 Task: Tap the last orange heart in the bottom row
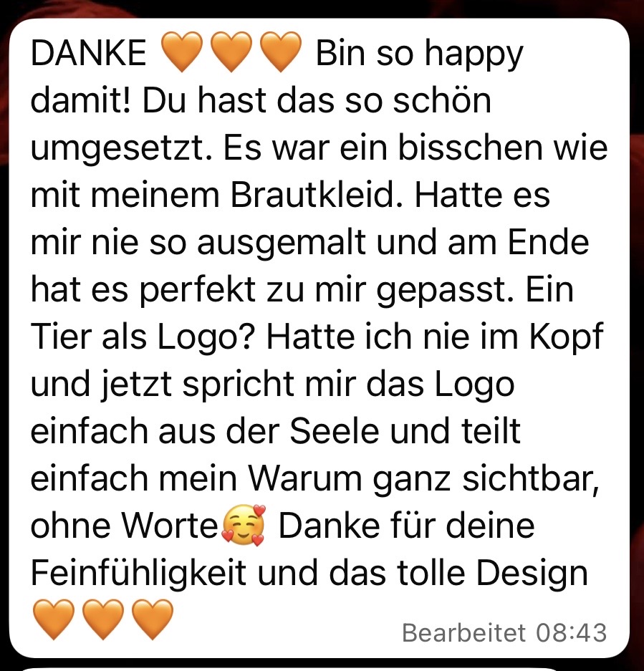point(153,619)
